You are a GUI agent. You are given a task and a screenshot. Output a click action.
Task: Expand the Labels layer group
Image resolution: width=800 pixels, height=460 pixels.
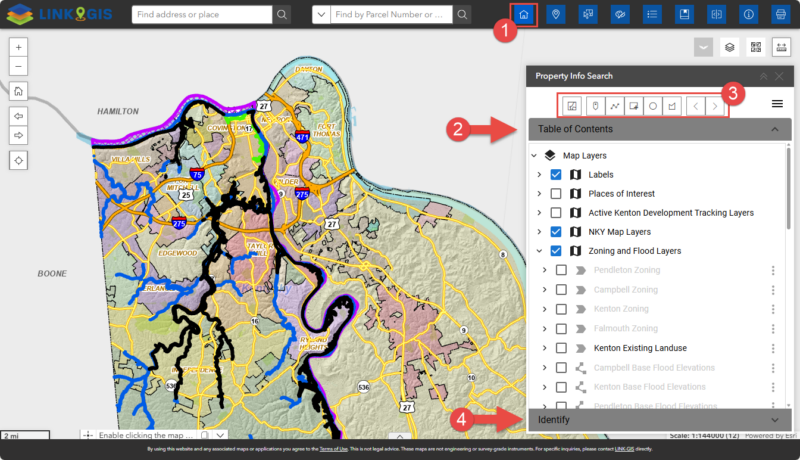(x=539, y=174)
